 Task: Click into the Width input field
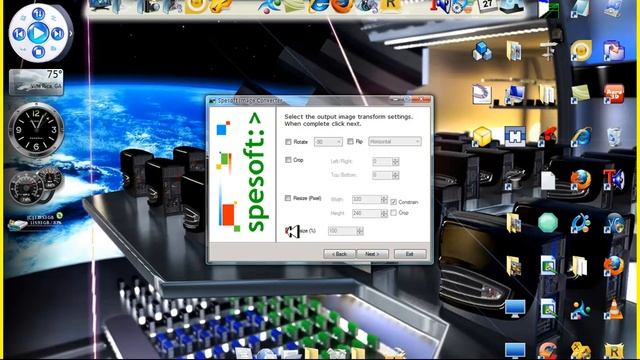[367, 199]
